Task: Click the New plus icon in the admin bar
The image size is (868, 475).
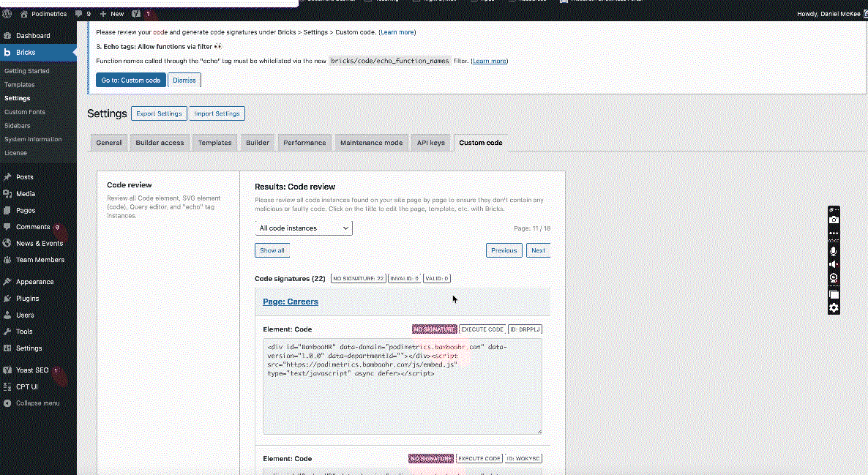Action: coord(103,14)
